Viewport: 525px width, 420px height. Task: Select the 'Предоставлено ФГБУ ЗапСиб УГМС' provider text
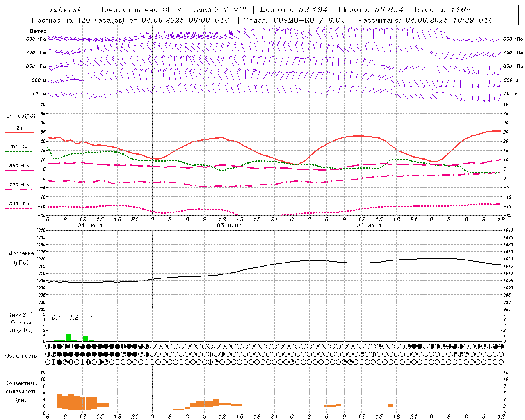click(x=173, y=10)
